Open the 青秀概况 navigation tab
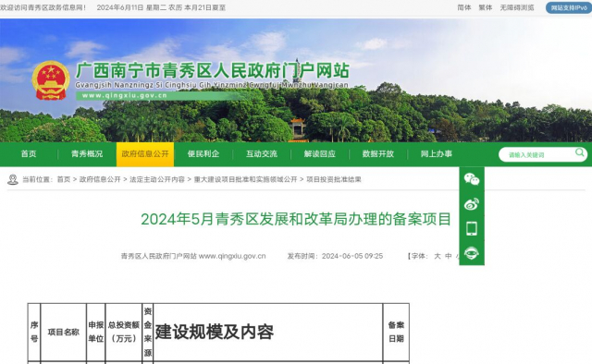The image size is (592, 364). tap(87, 154)
